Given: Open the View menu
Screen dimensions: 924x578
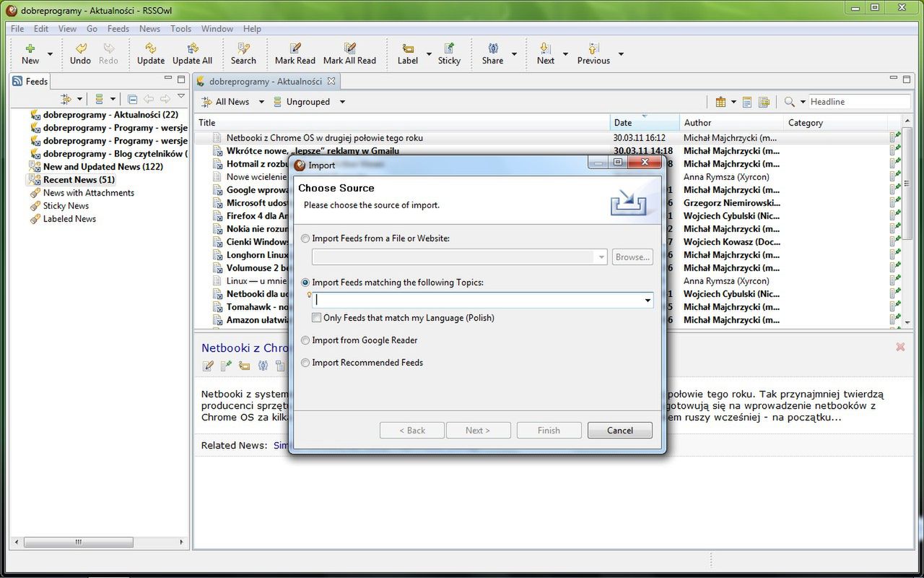Looking at the screenshot, I should (67, 29).
